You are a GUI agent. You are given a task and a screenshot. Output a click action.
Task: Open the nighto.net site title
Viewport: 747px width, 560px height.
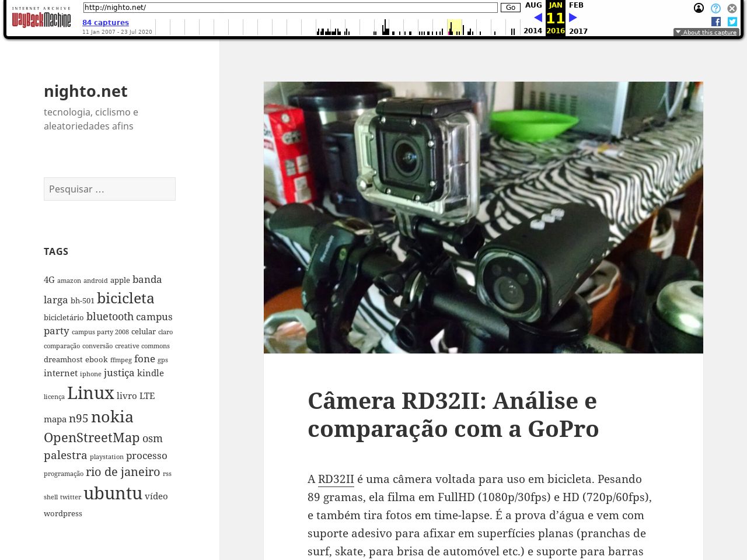click(x=86, y=91)
